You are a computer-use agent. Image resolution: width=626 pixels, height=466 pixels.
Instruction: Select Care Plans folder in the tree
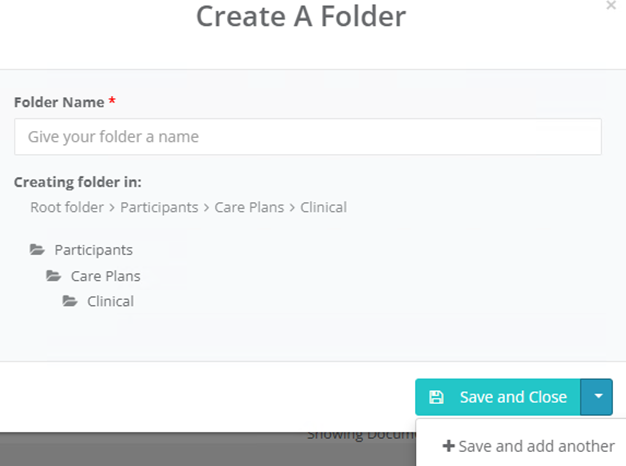105,276
